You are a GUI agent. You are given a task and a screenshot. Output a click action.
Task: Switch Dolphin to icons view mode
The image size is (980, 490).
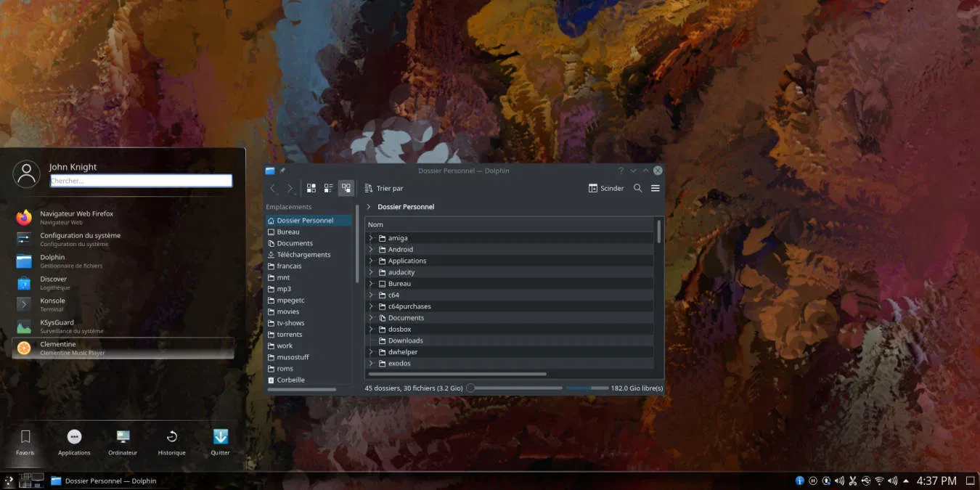click(311, 188)
